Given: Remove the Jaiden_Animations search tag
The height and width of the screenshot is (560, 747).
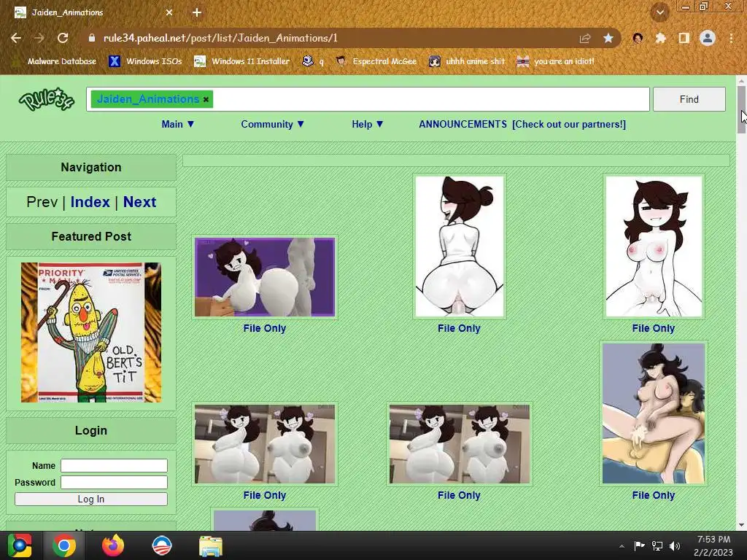Looking at the screenshot, I should tap(206, 99).
